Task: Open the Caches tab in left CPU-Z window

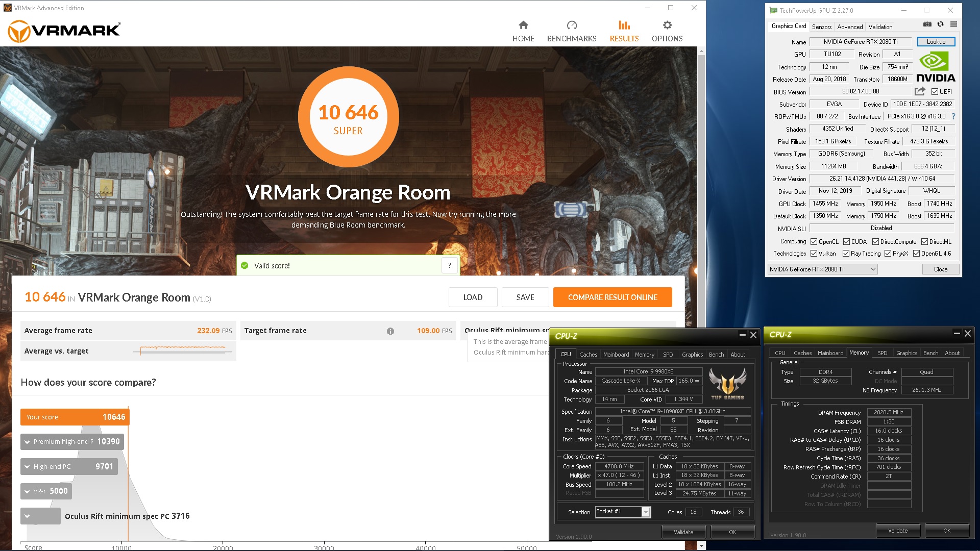Action: 588,355
